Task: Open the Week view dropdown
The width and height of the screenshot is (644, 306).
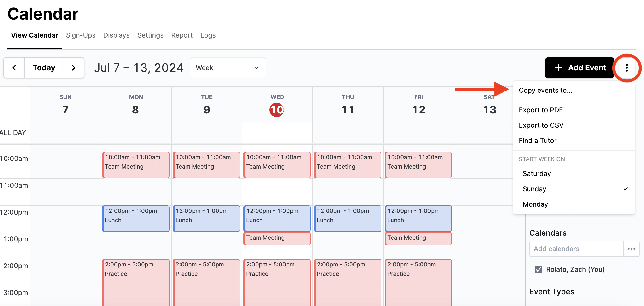Action: [228, 68]
